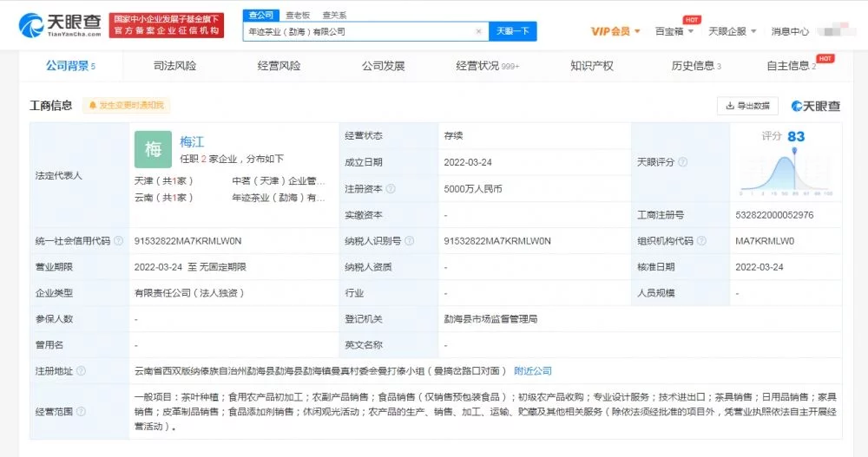Expand the 天眼企服 menu
Viewport: 868px width, 457px height.
pyautogui.click(x=733, y=31)
